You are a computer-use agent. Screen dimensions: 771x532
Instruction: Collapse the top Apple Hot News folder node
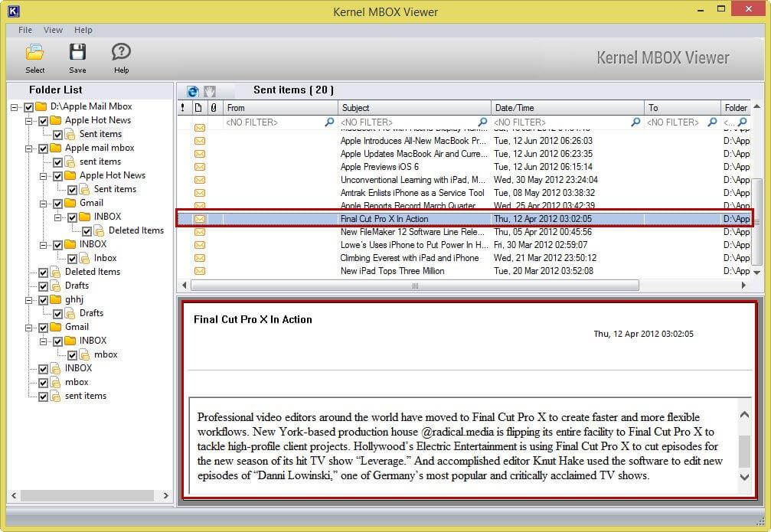29,121
